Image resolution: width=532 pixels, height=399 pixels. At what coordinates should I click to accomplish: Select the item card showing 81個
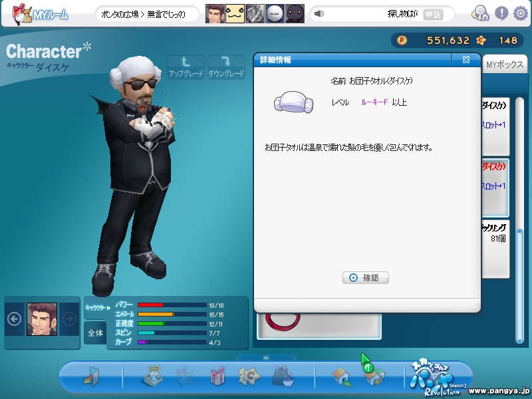[x=495, y=249]
